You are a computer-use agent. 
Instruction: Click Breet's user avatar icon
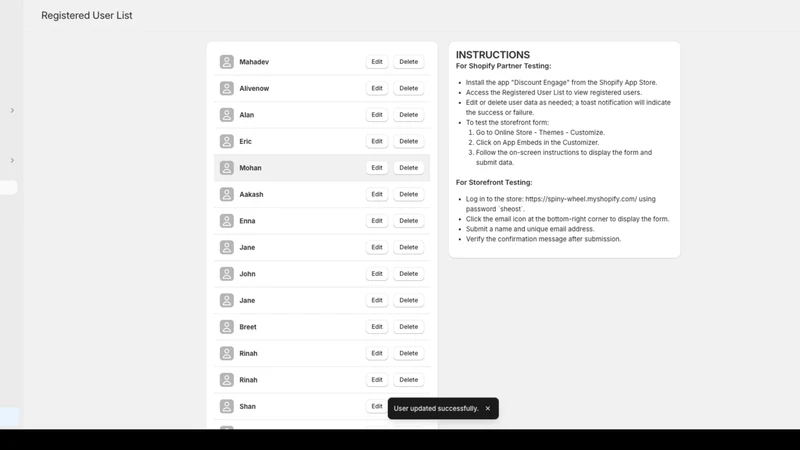coord(227,327)
